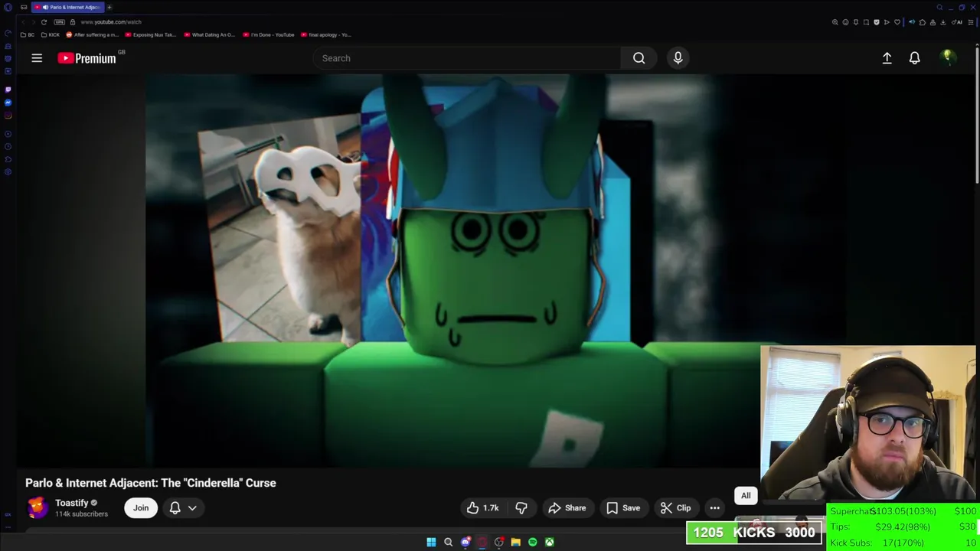980x551 pixels.
Task: Dislike the video with thumbs down
Action: coord(521,508)
